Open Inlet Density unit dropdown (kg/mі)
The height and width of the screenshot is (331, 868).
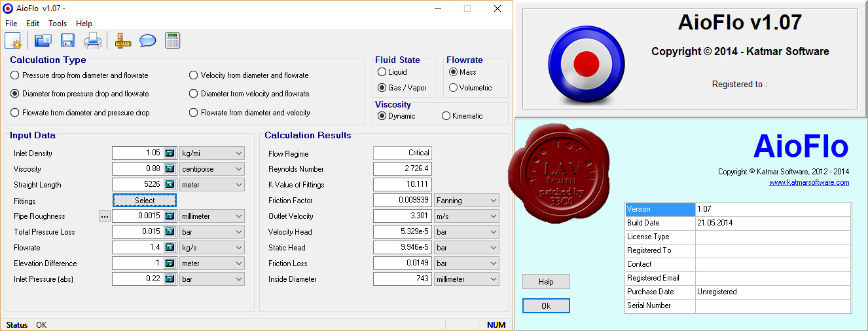tap(212, 153)
